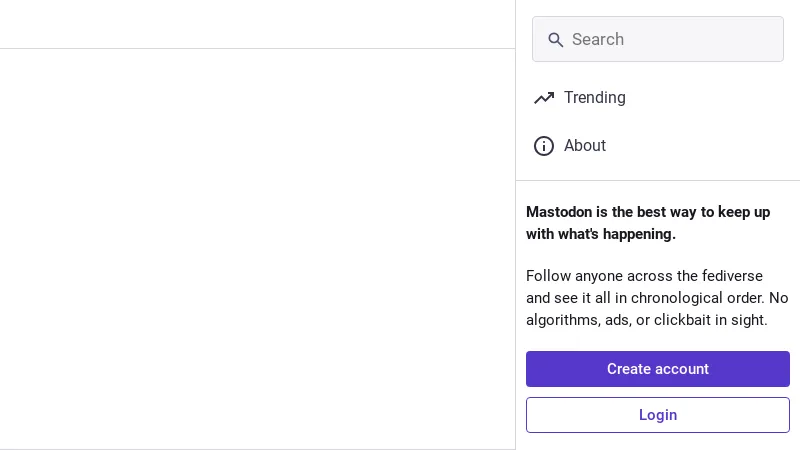Click the "algorithms, ads, or clickbait" line
The width and height of the screenshot is (800, 450).
(x=646, y=320)
